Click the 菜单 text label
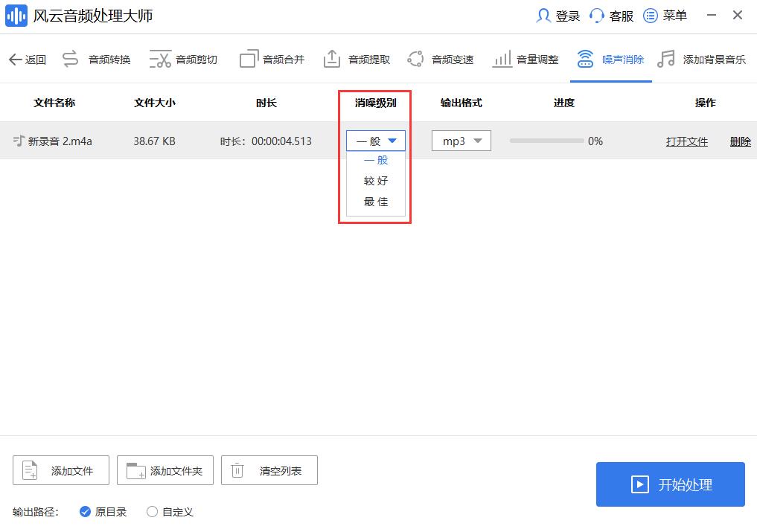Image resolution: width=757 pixels, height=532 pixels. [675, 16]
